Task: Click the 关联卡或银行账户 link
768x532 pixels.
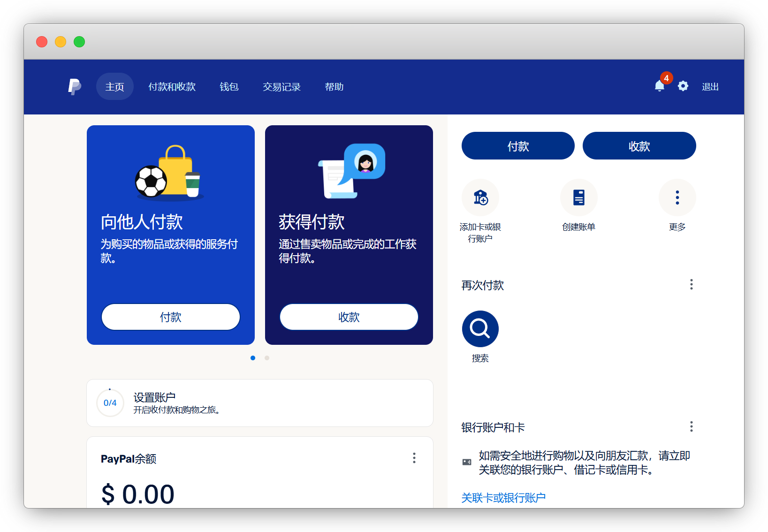Action: point(503,498)
